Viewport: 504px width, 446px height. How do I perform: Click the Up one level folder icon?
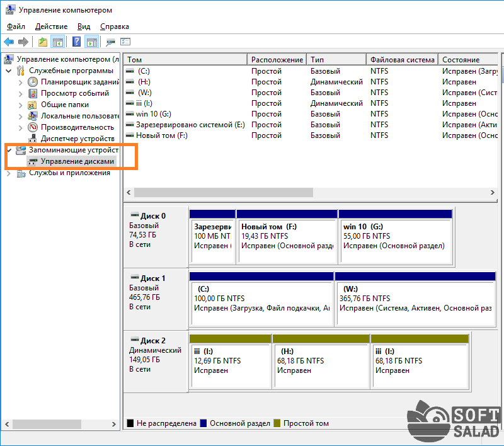pyautogui.click(x=43, y=42)
